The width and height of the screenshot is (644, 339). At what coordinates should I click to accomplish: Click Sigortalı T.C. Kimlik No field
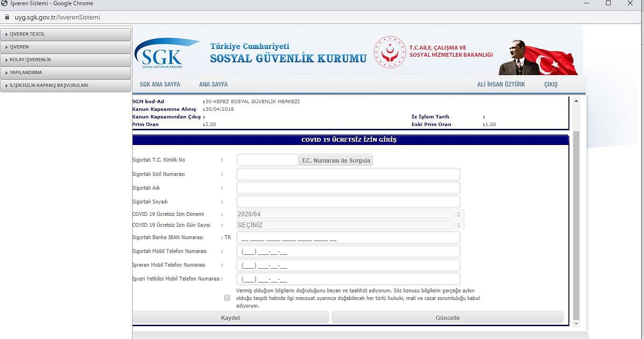point(268,160)
